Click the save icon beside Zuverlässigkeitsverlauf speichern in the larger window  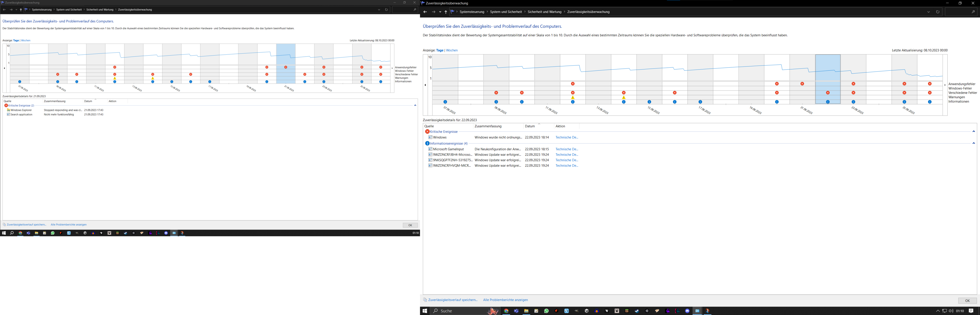pos(425,300)
